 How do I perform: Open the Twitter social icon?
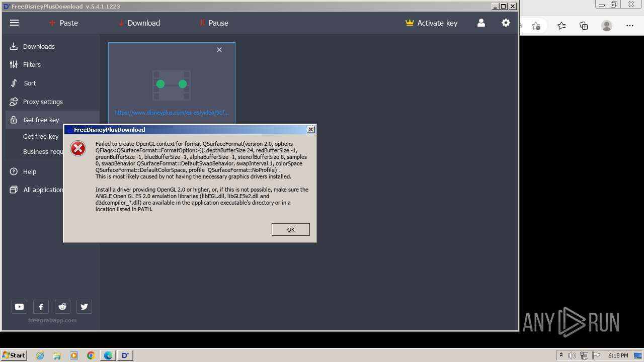[84, 306]
